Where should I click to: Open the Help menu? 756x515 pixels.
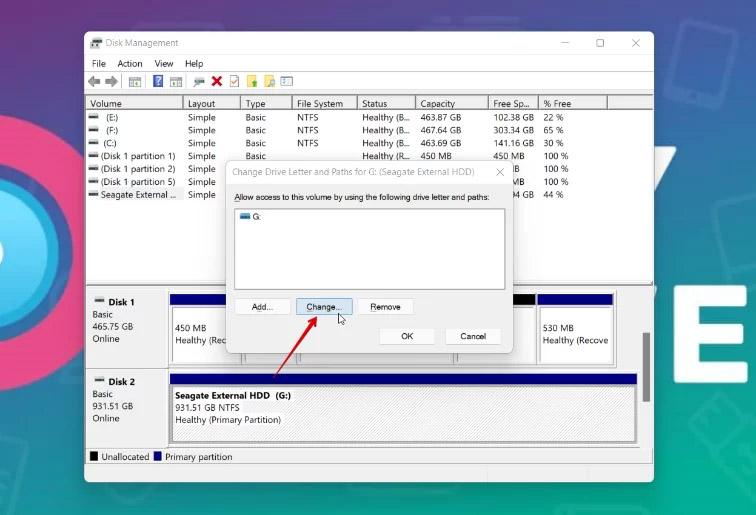pos(194,64)
